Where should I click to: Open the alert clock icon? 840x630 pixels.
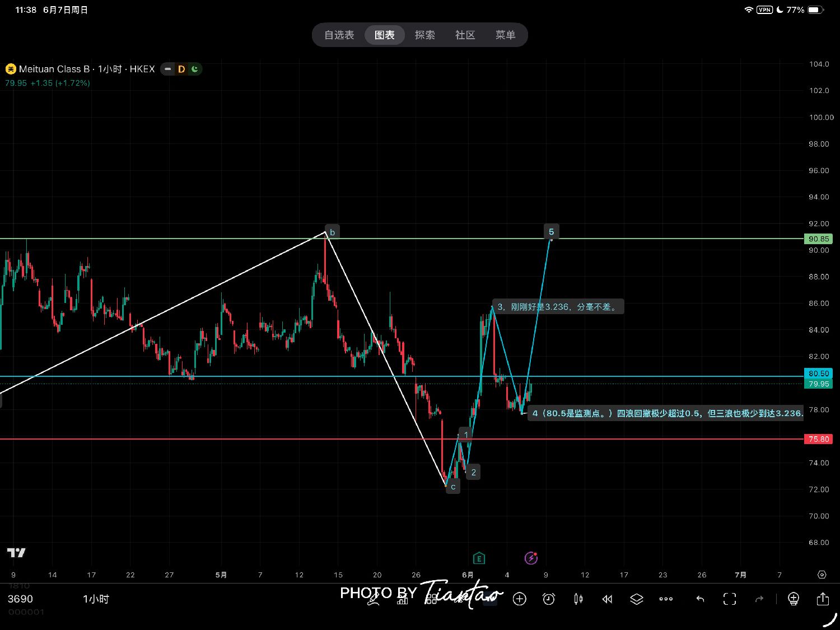[x=549, y=599]
